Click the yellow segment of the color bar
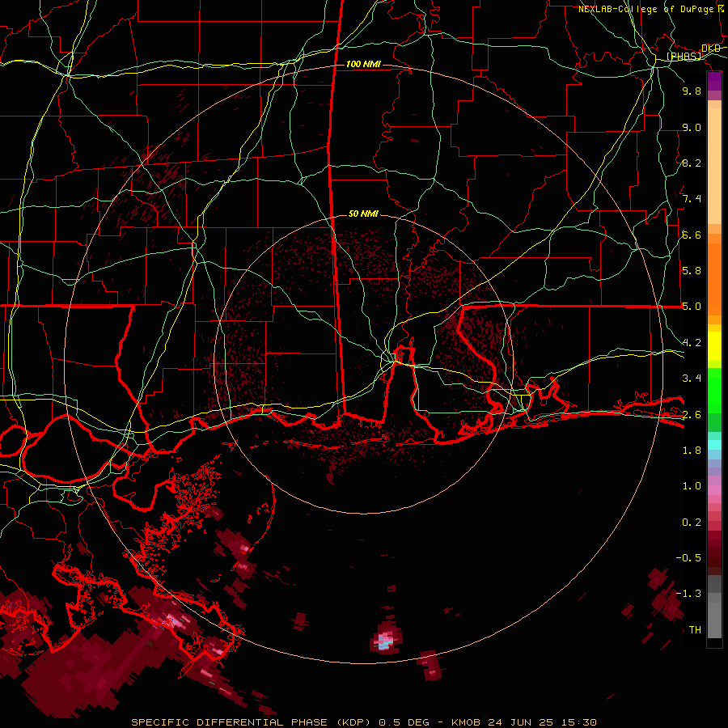Screen dimensions: 728x728 pos(714,346)
